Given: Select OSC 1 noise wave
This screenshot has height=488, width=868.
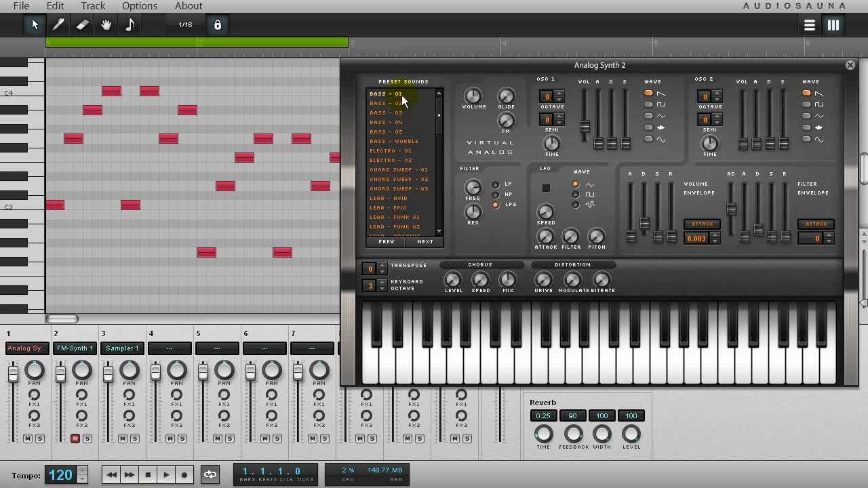Looking at the screenshot, I should coord(649,127).
